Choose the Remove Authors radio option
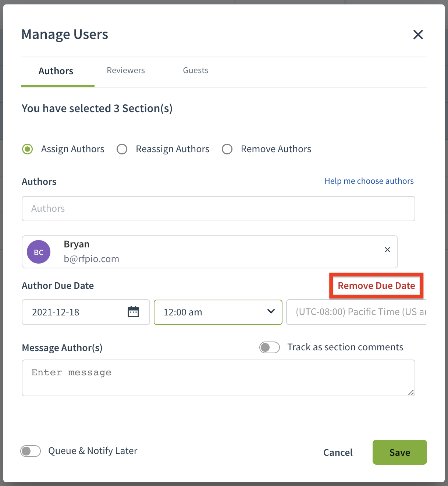This screenshot has height=486, width=448. coord(227,149)
